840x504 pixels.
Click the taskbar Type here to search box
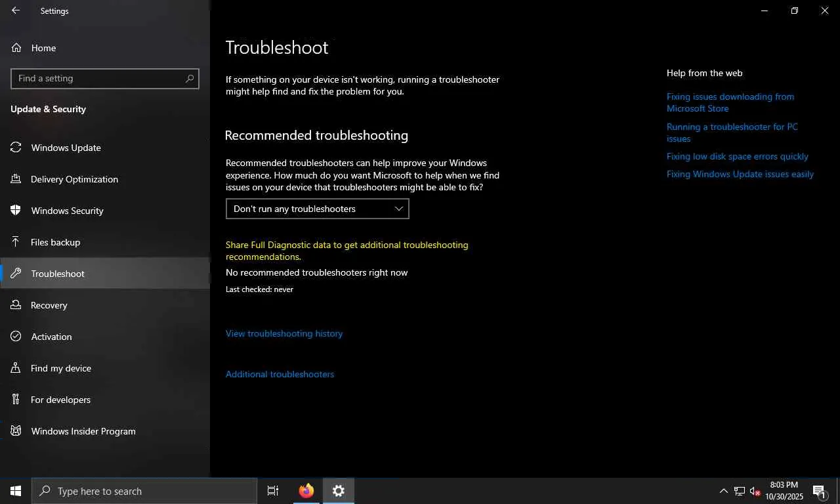click(144, 491)
